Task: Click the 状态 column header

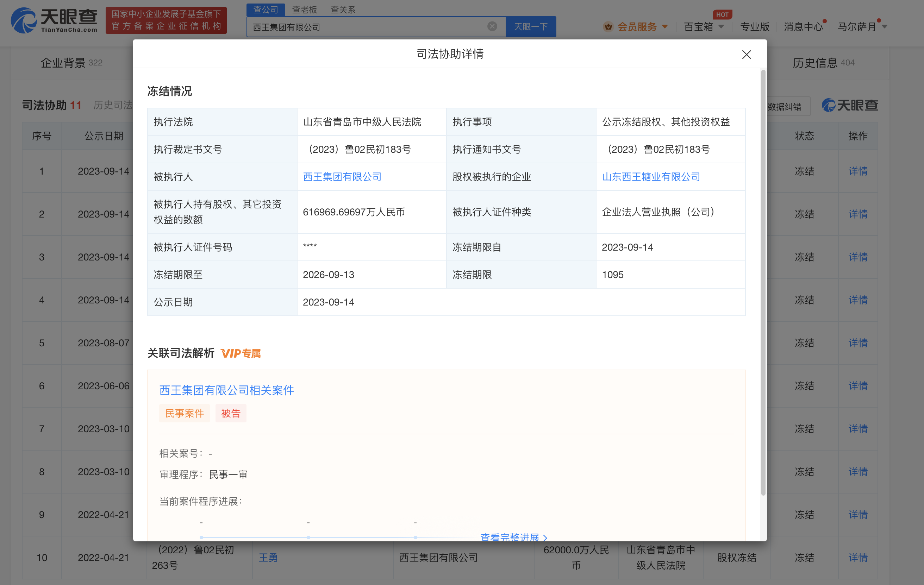Action: 804,136
